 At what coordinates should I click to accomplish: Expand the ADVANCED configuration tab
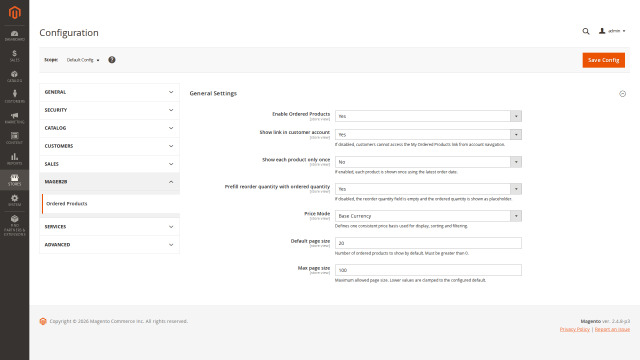[109, 245]
